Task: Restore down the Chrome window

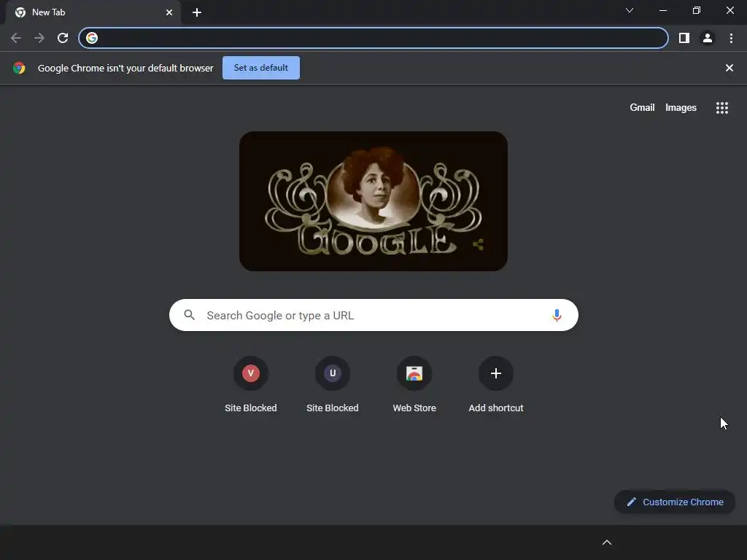Action: tap(697, 10)
